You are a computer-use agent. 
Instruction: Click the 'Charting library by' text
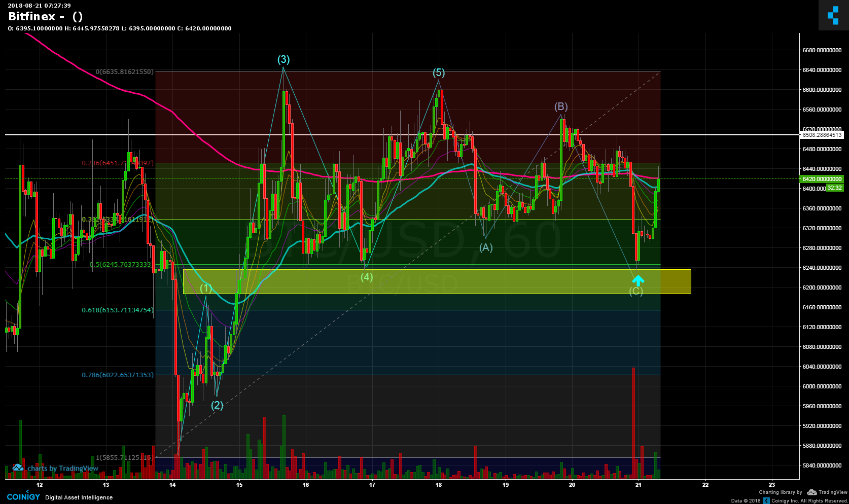781,492
